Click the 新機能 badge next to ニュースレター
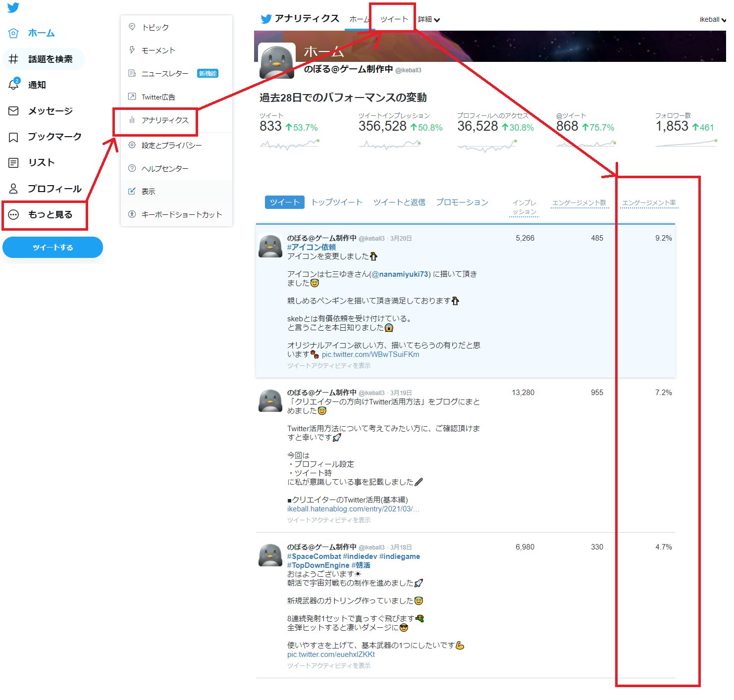 (208, 73)
